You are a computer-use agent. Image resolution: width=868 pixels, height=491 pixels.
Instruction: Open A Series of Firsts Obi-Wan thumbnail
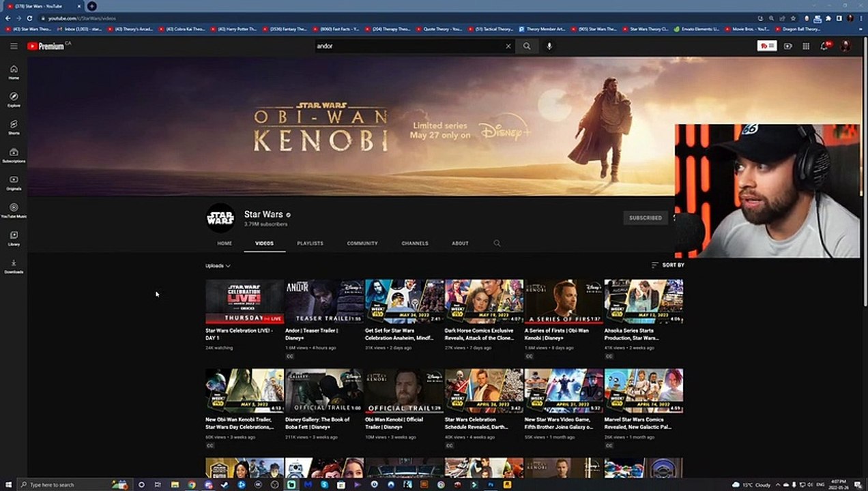564,301
